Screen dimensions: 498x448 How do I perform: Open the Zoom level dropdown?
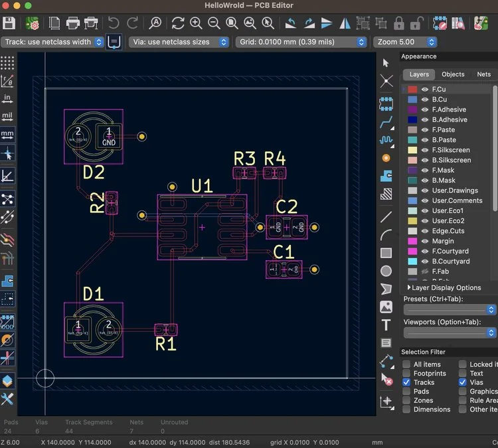tap(405, 42)
